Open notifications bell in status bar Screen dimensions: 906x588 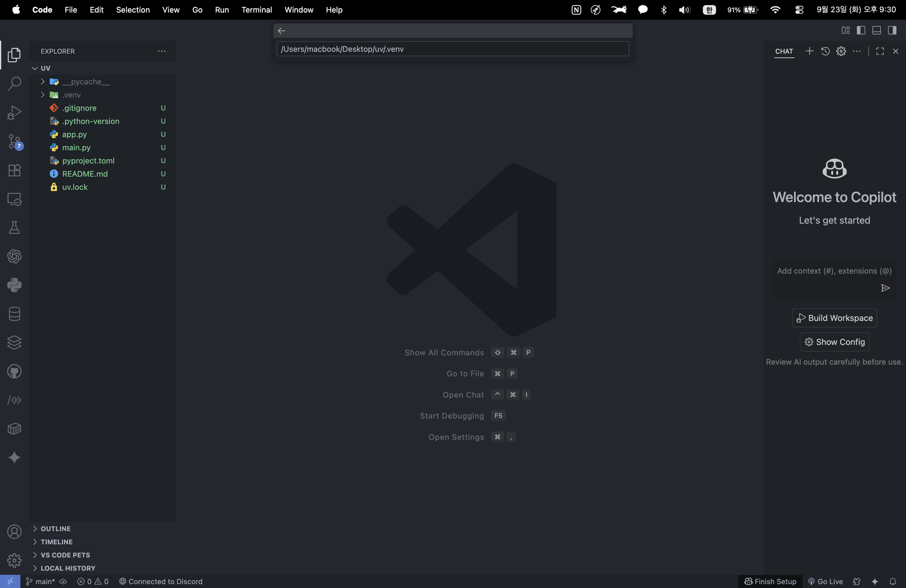892,581
